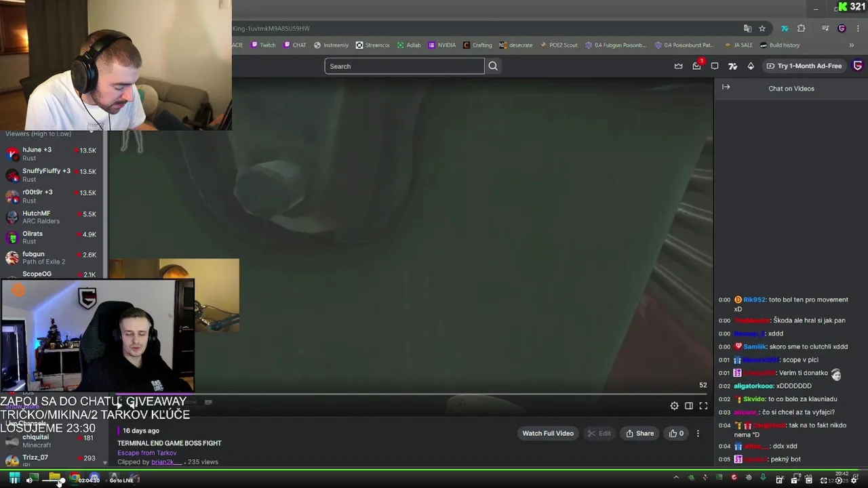Open the Whispers chat bubble icon
The width and height of the screenshot is (868, 488).
pos(715,66)
